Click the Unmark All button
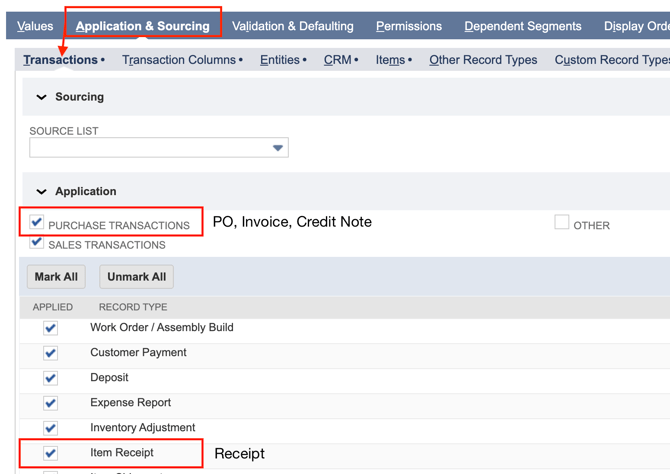This screenshot has height=474, width=670. click(x=136, y=277)
